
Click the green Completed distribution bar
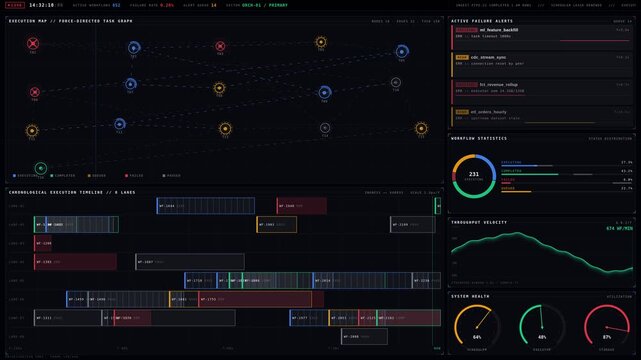[530, 174]
